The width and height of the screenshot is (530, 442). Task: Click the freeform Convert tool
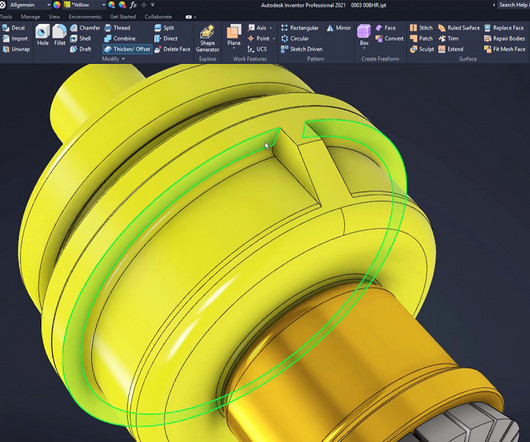pyautogui.click(x=389, y=39)
